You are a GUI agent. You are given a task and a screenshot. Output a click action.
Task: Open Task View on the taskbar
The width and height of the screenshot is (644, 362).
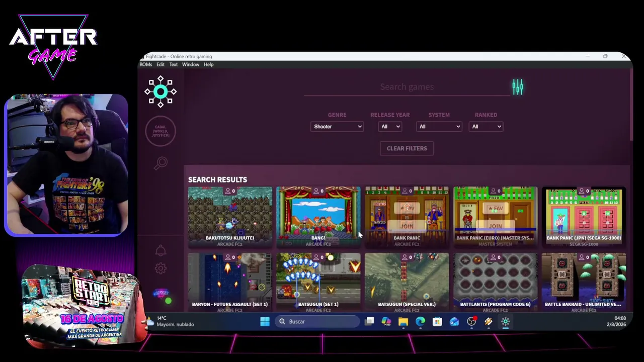click(369, 322)
